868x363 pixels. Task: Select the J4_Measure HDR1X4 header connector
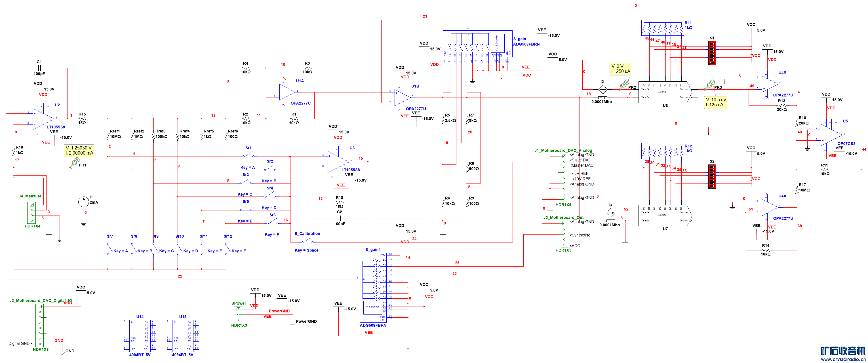pyautogui.click(x=32, y=213)
